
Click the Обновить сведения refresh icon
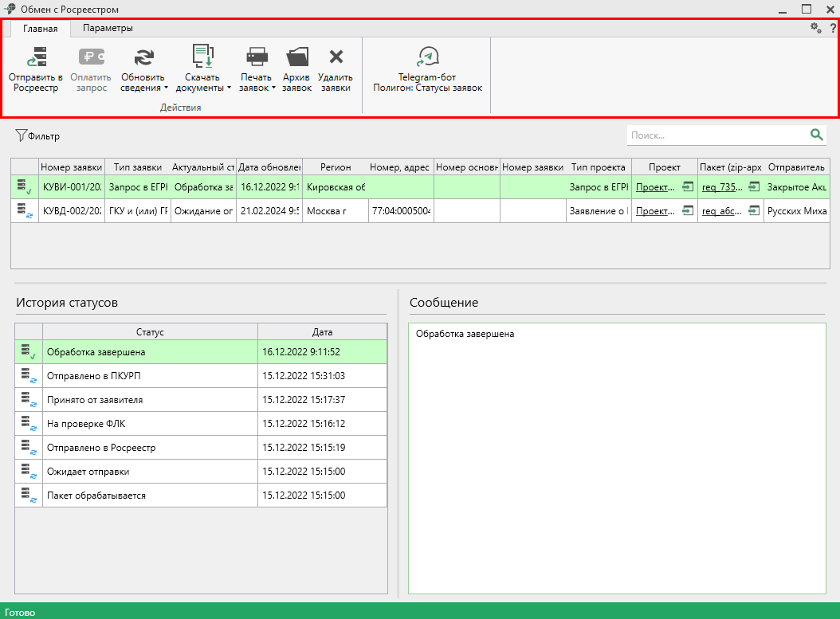(x=143, y=57)
